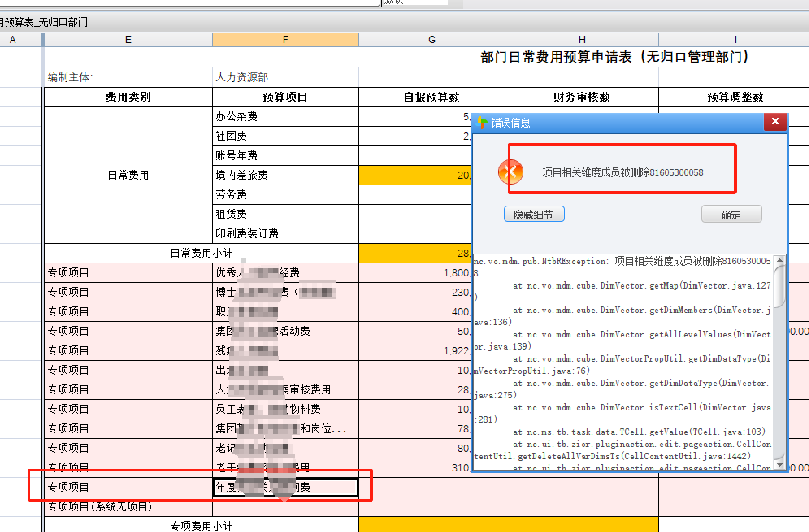This screenshot has height=532, width=809.
Task: Click the 确定 button to confirm the error
Action: point(731,214)
